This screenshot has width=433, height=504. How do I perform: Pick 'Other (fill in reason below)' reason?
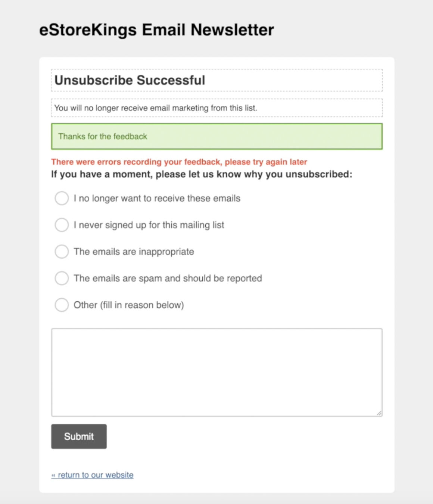click(62, 305)
